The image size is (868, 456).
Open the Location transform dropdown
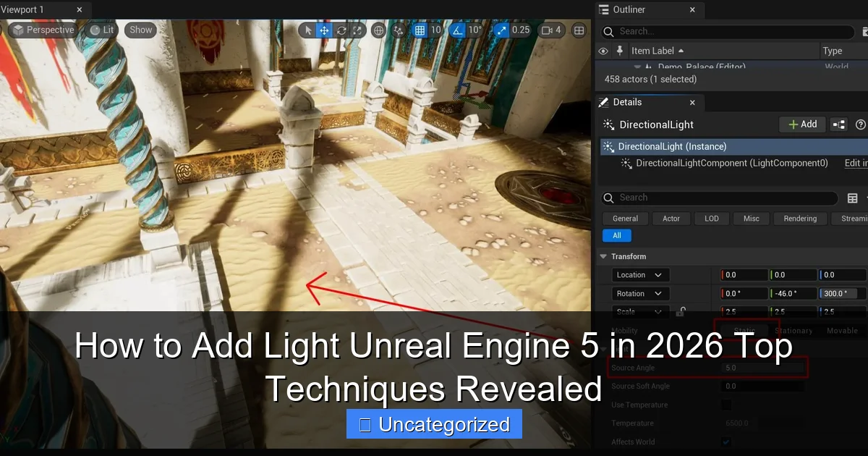pos(639,274)
